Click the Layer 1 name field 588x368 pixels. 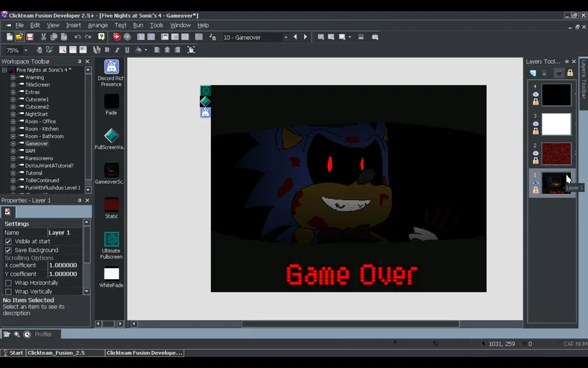tap(65, 232)
